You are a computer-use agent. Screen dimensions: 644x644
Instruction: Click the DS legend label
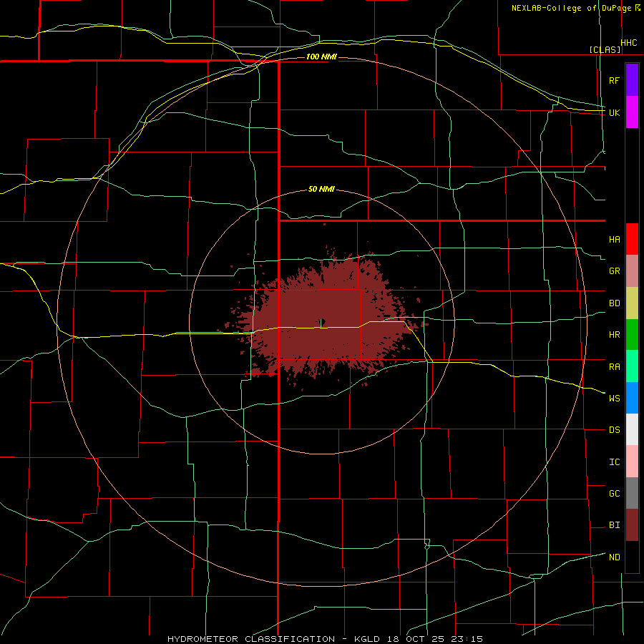(614, 430)
